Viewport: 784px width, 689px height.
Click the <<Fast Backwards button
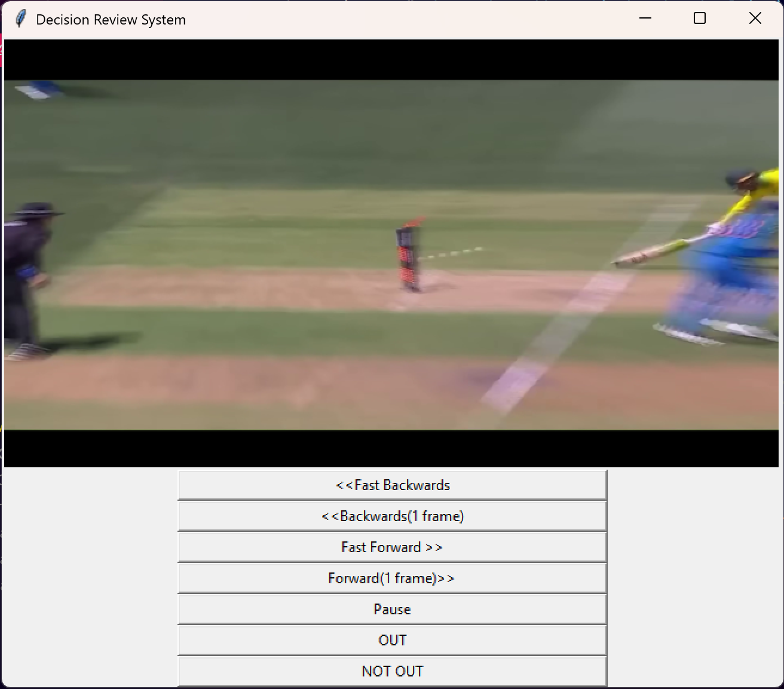tap(392, 485)
